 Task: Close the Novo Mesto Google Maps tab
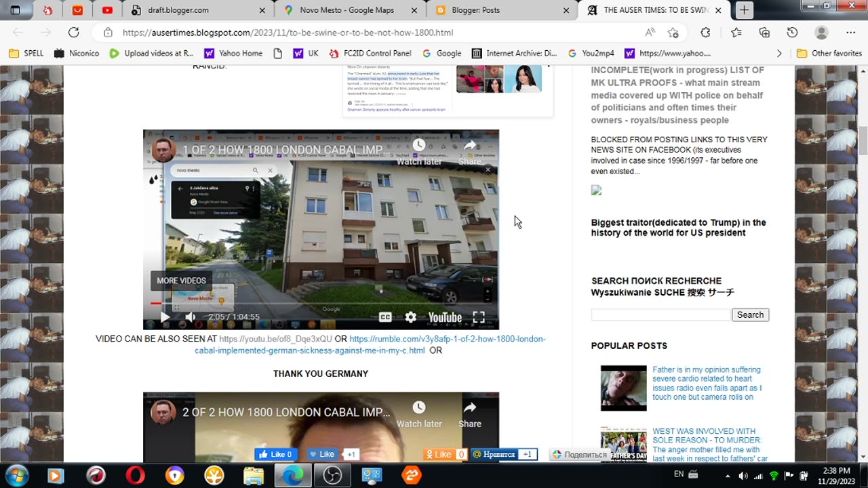(x=414, y=10)
